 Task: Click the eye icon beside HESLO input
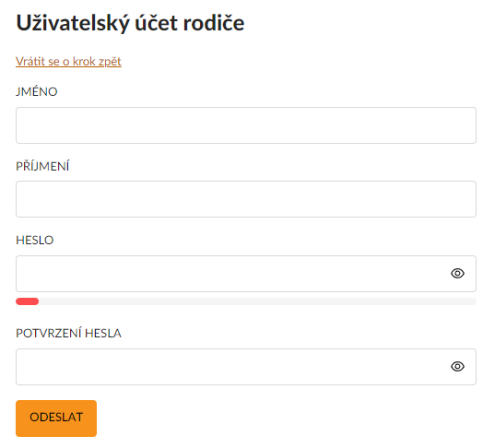pos(457,273)
